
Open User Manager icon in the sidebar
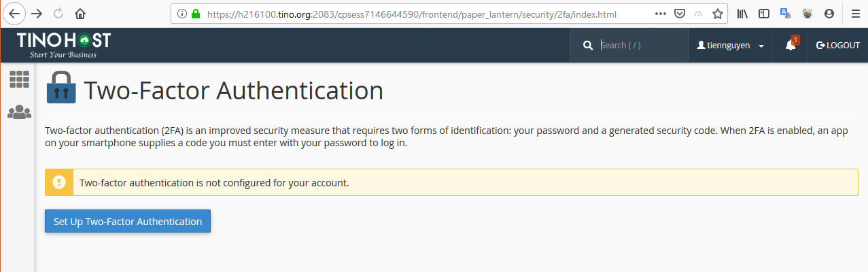tap(19, 112)
